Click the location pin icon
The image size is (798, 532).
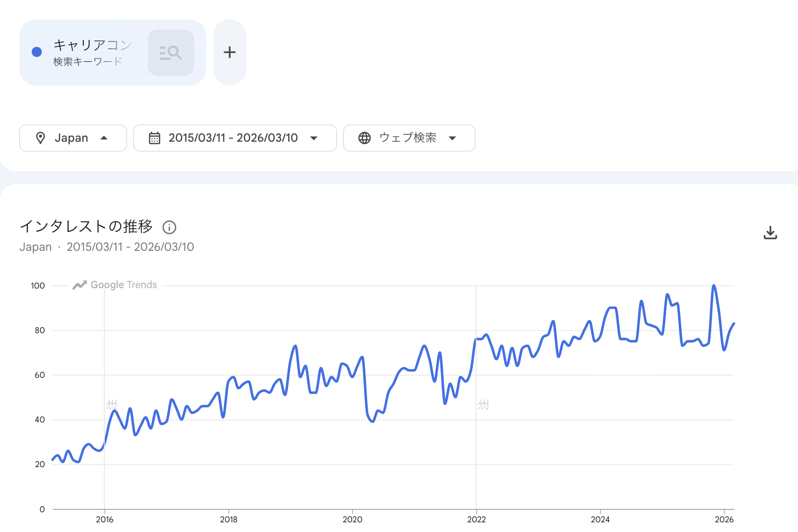tap(40, 138)
